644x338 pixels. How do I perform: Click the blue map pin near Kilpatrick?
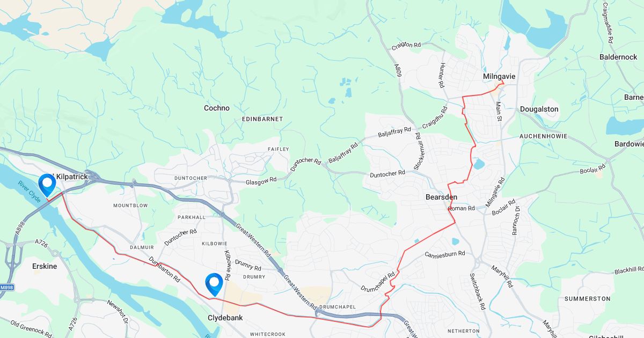48,185
